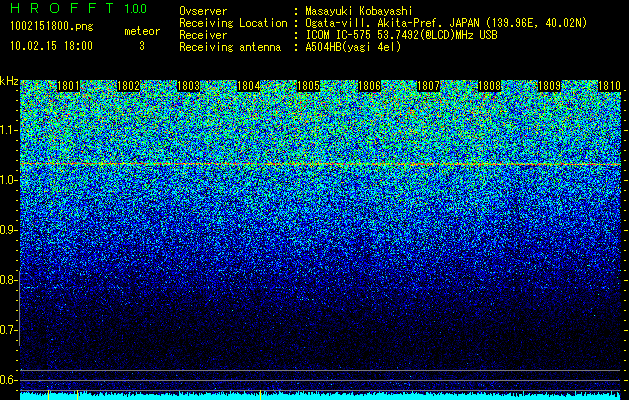
Task: Click the orange carrier line above 1.0 kHz
Action: (x=321, y=164)
